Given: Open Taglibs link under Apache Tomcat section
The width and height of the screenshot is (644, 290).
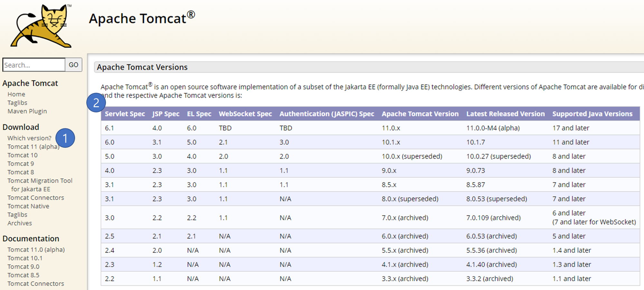Looking at the screenshot, I should click(x=17, y=103).
